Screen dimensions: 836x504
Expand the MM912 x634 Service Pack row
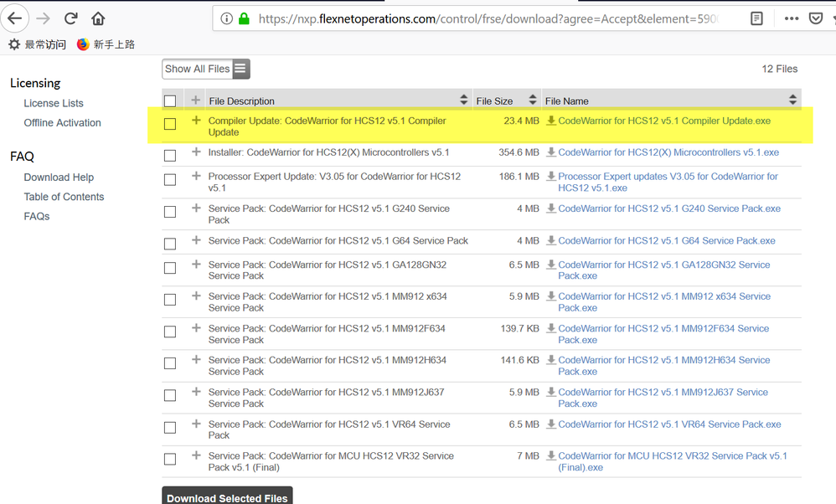click(196, 296)
